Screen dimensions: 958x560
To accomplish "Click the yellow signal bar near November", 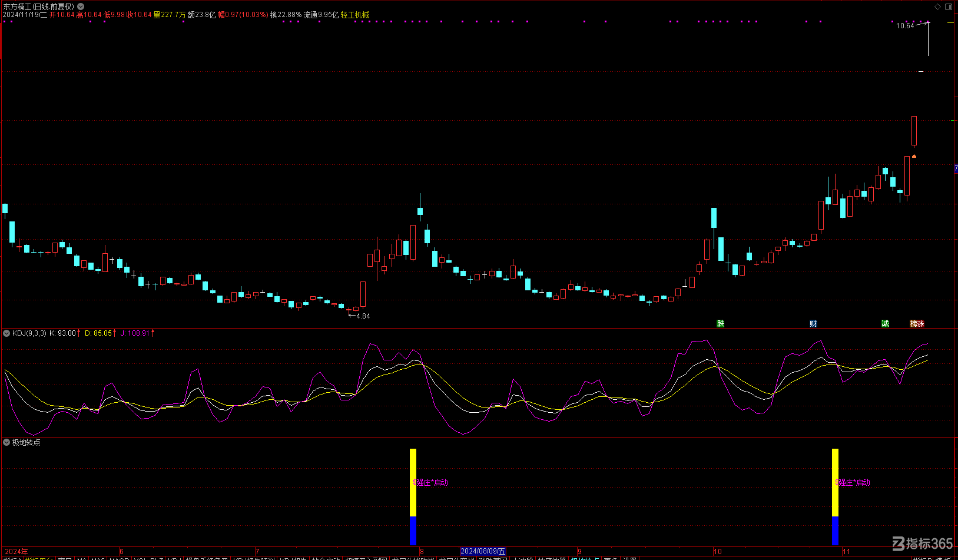I will (x=835, y=483).
